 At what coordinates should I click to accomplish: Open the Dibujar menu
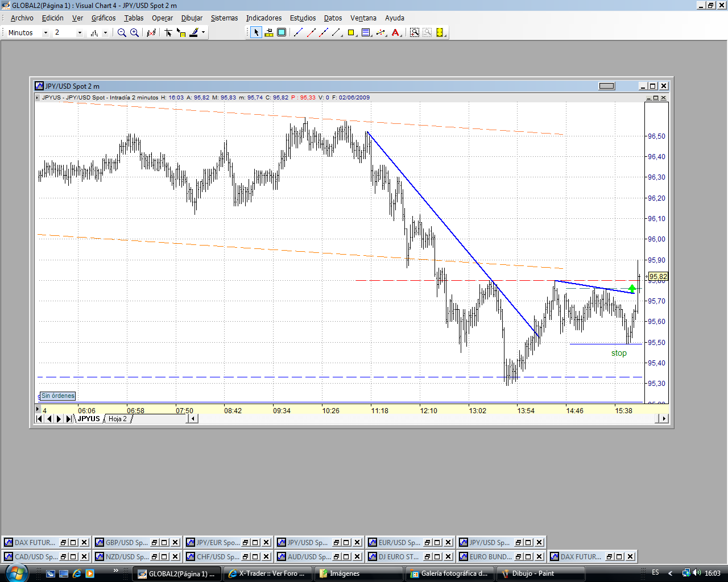[x=192, y=18]
